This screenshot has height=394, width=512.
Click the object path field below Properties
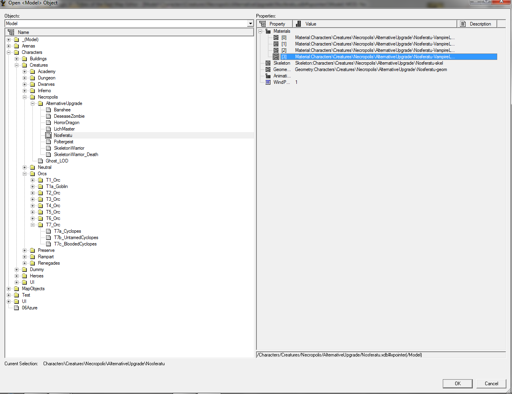(x=381, y=355)
